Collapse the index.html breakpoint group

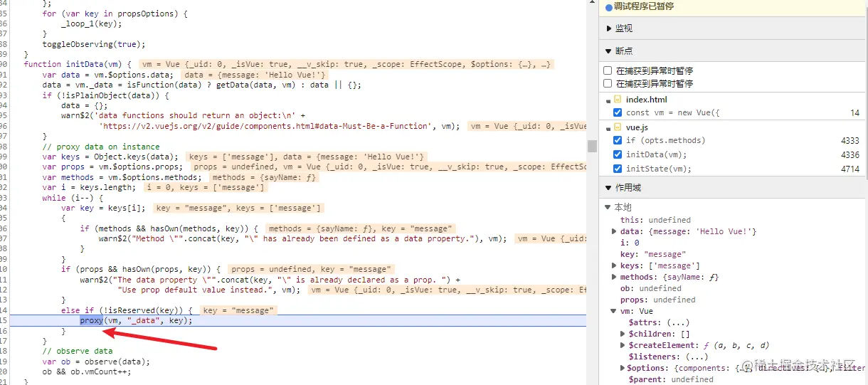pyautogui.click(x=608, y=100)
